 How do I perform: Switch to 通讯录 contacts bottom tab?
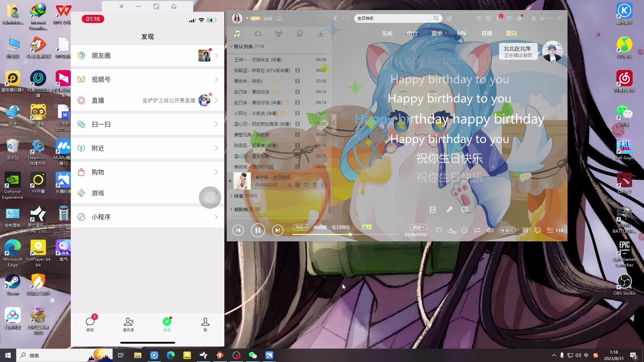click(128, 324)
